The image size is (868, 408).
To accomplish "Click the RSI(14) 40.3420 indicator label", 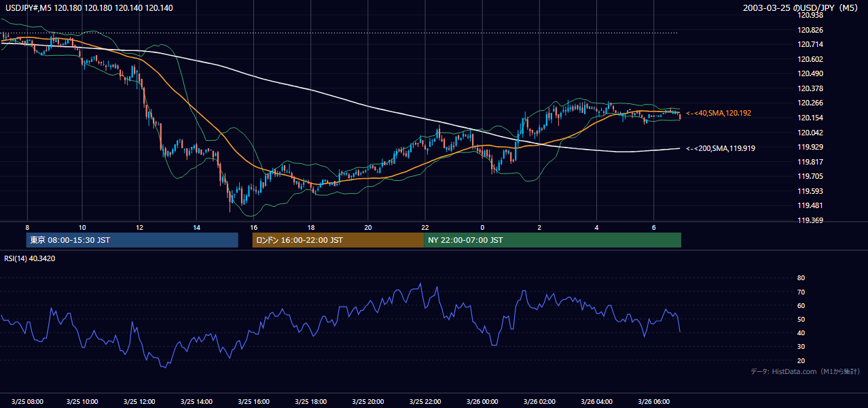I will (x=30, y=258).
